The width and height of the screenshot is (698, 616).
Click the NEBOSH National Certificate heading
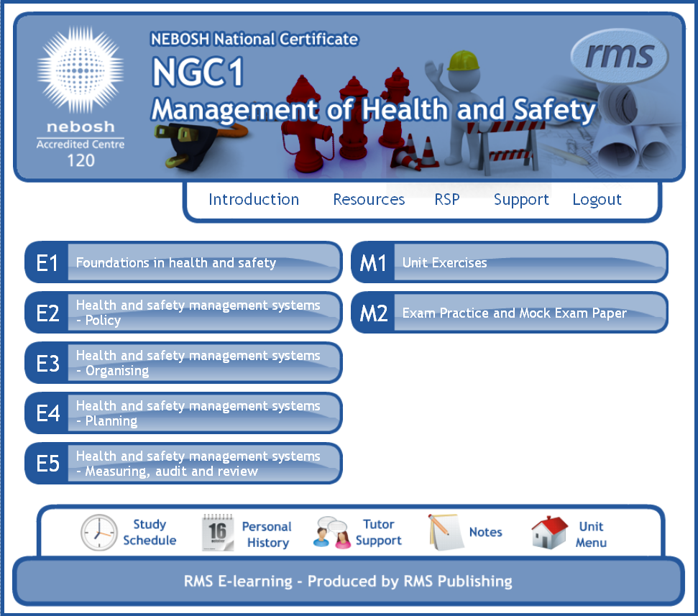(254, 39)
